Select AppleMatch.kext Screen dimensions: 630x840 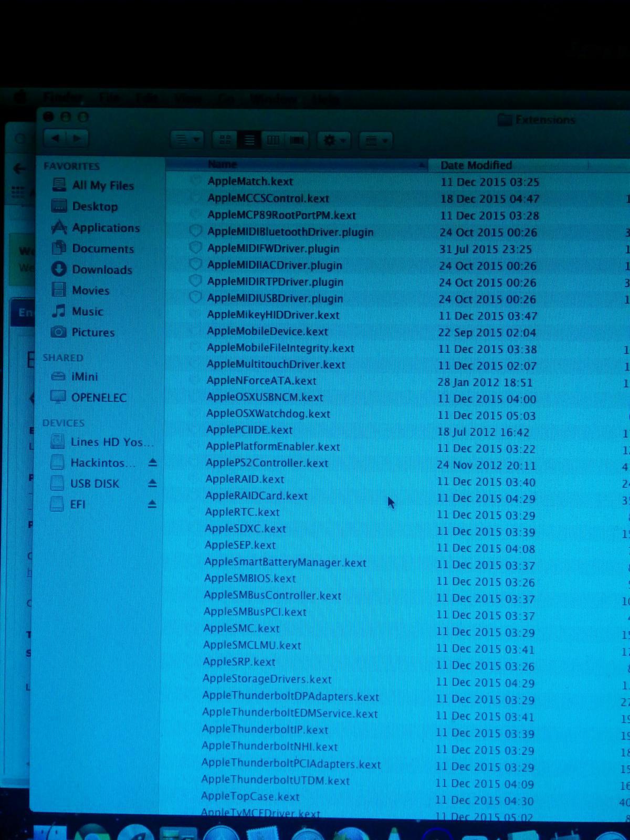coord(250,181)
